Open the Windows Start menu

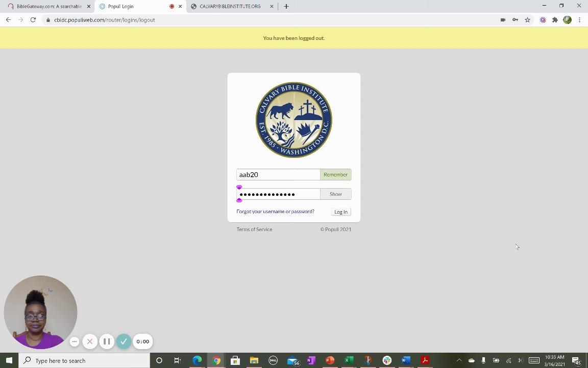click(x=9, y=360)
